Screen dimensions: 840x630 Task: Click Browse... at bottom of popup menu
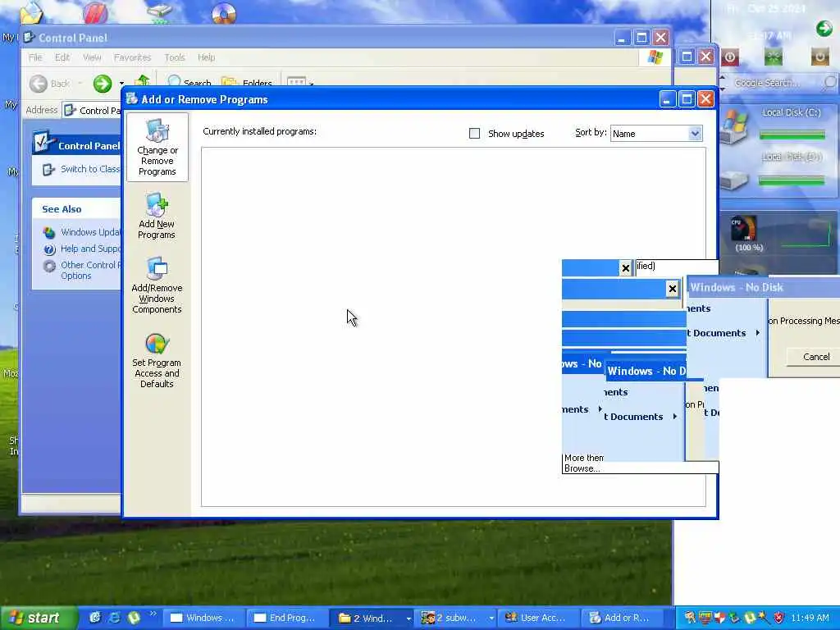582,468
